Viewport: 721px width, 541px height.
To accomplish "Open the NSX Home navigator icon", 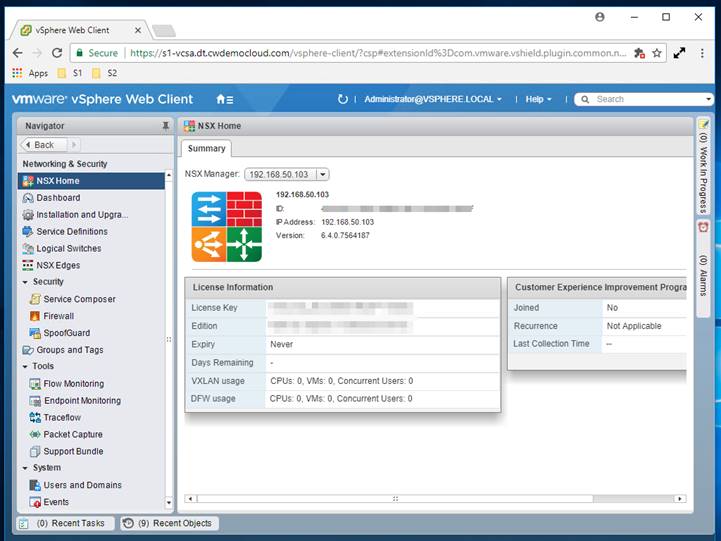I will click(x=28, y=181).
